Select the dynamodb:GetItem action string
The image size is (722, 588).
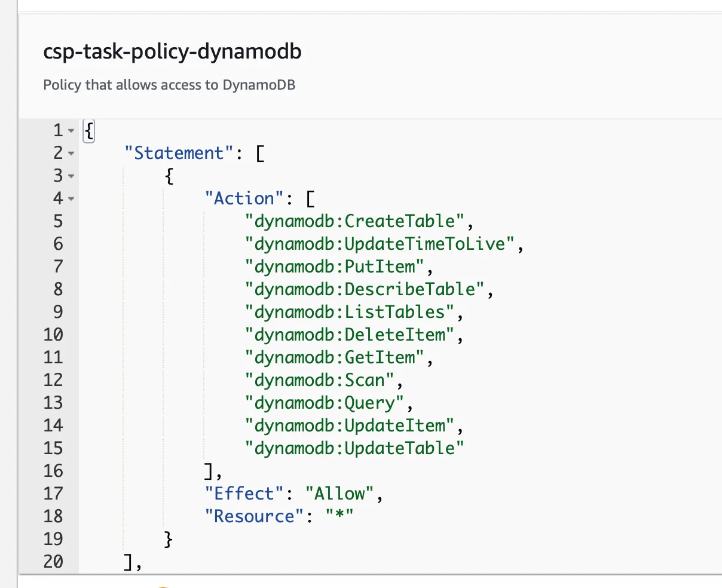335,357
